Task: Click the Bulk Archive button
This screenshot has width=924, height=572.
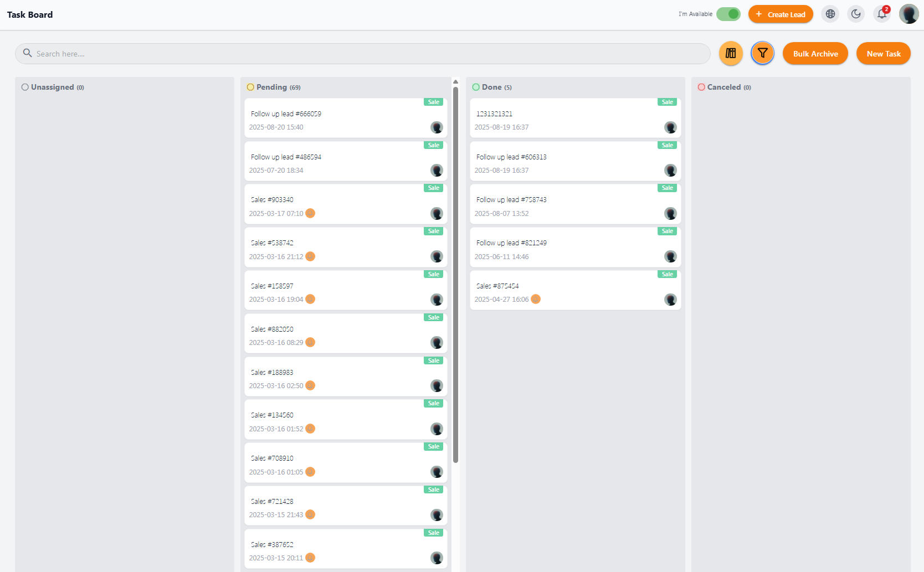Action: click(x=815, y=54)
